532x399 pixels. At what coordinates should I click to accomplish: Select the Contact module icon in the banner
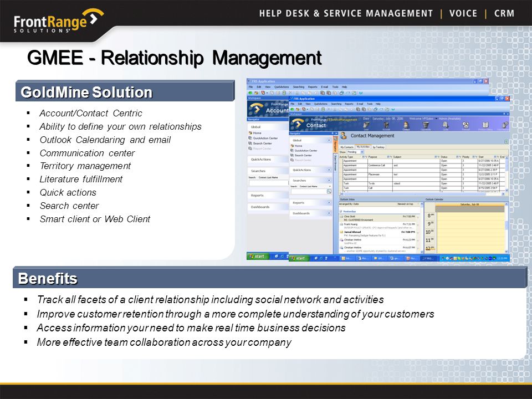[406, 126]
